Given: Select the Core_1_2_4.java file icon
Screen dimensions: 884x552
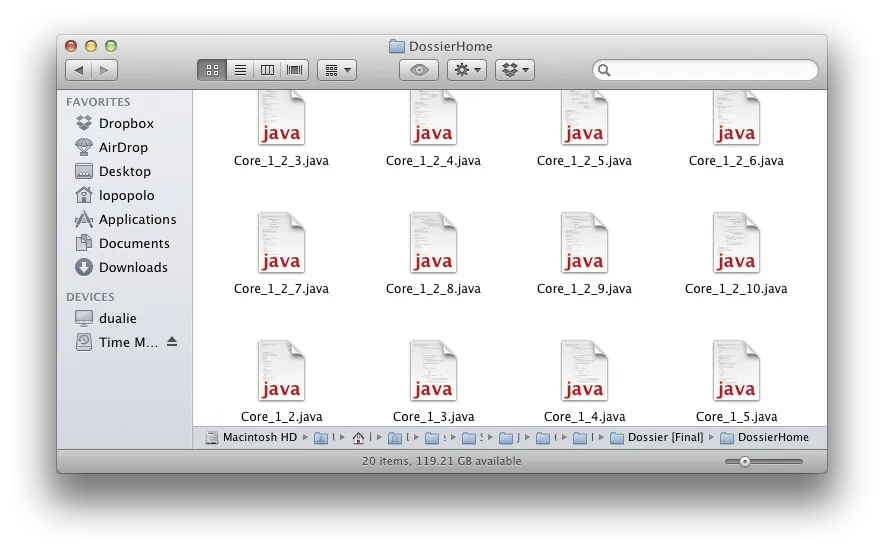Looking at the screenshot, I should [433, 118].
